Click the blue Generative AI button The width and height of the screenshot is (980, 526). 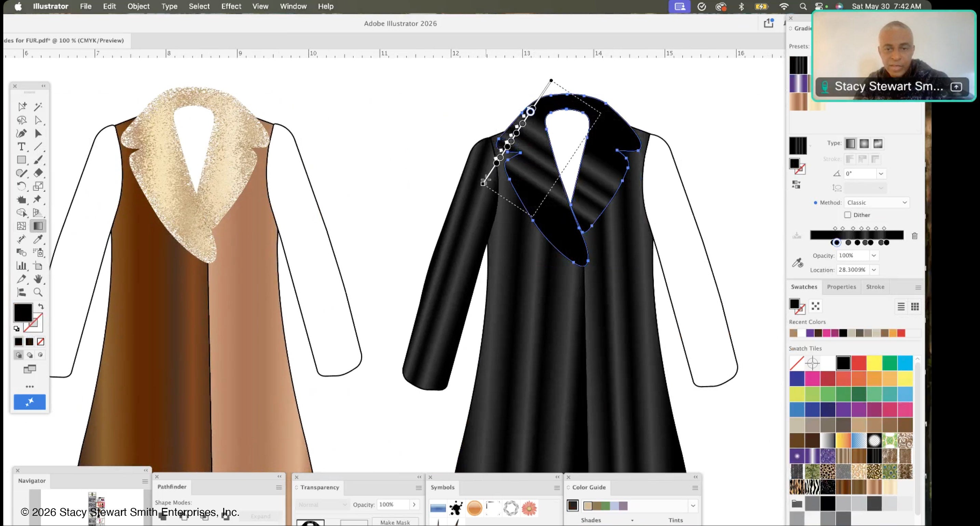(x=30, y=402)
